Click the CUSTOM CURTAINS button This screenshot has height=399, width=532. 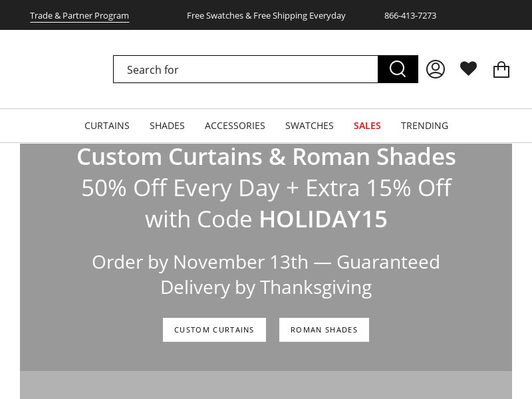[214, 329]
